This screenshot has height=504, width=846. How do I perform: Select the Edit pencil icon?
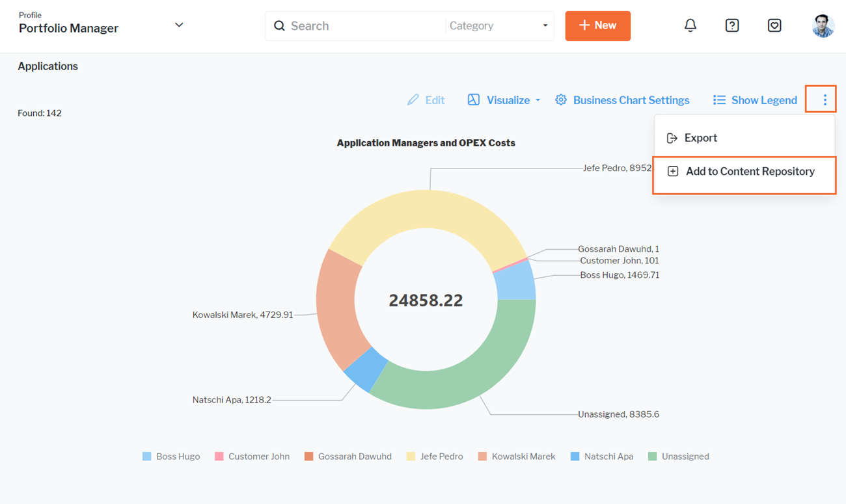(x=413, y=99)
